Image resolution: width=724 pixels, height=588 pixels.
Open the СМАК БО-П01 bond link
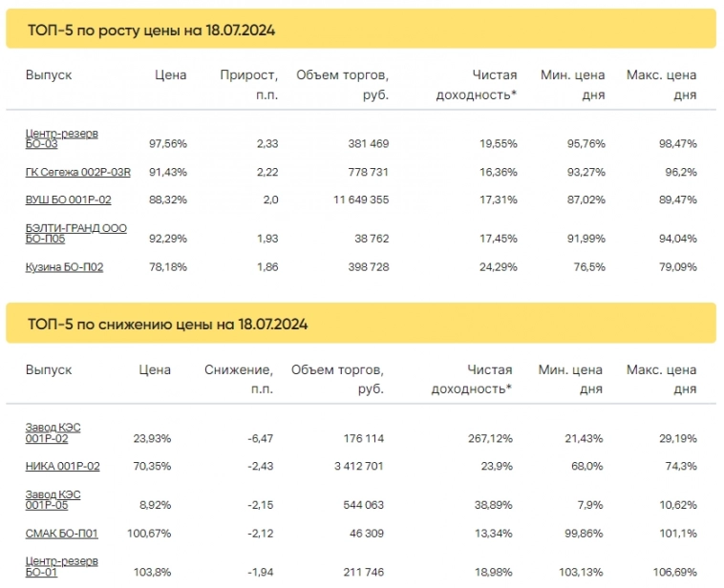point(62,533)
